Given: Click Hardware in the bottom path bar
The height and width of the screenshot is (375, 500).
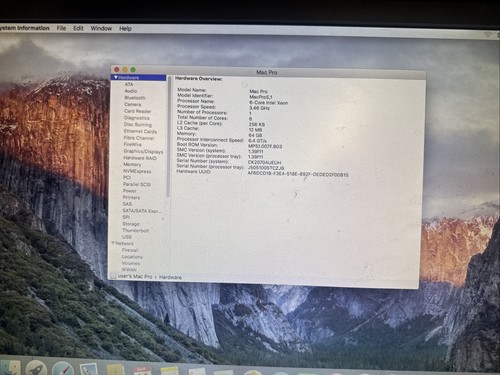Looking at the screenshot, I should coord(170,277).
